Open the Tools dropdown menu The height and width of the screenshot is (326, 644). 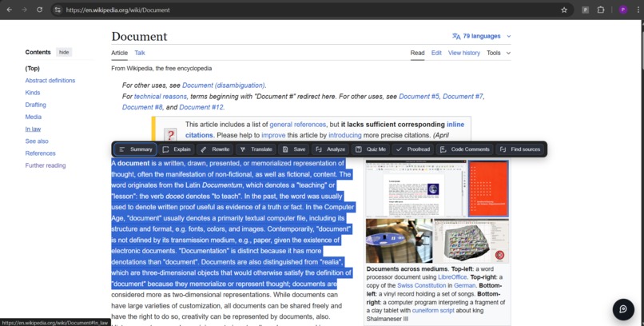(x=499, y=53)
